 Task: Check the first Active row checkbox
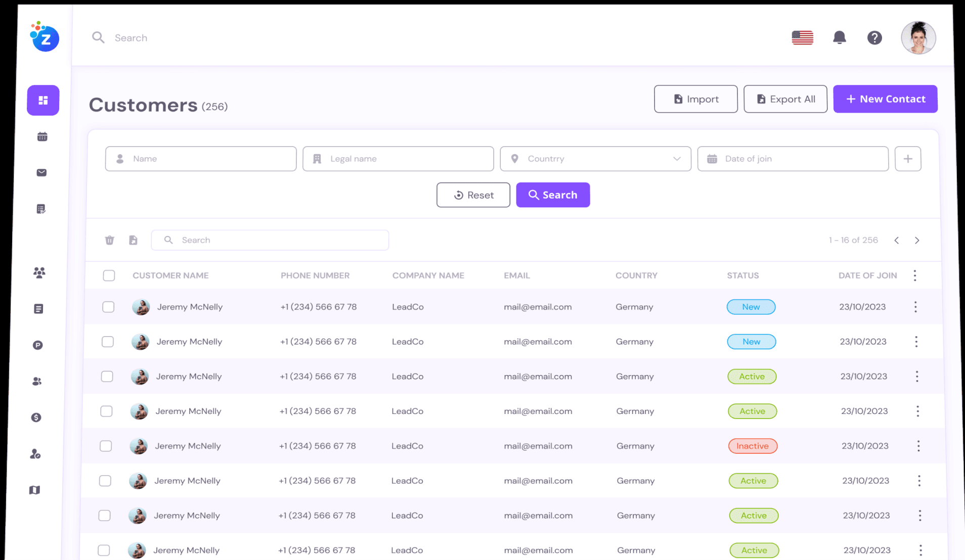click(x=107, y=377)
